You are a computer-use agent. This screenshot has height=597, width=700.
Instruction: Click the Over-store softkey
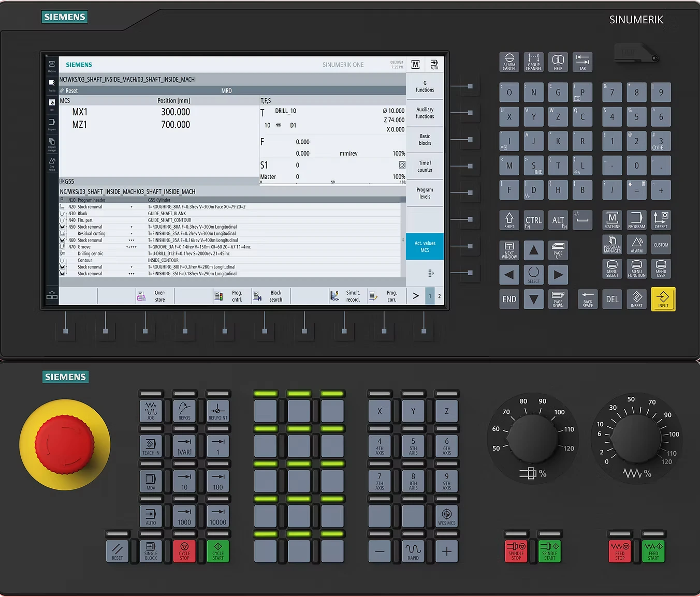(155, 296)
